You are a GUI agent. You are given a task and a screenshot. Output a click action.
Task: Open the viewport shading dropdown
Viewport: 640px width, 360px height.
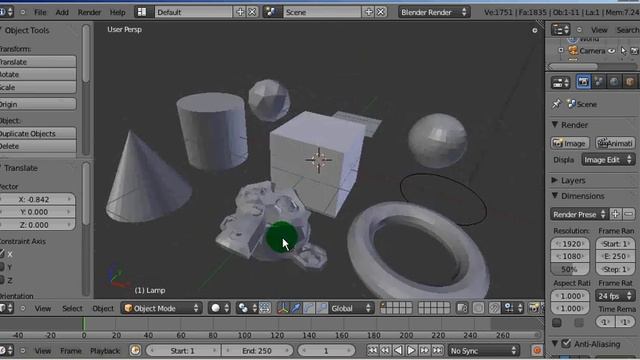click(x=219, y=308)
